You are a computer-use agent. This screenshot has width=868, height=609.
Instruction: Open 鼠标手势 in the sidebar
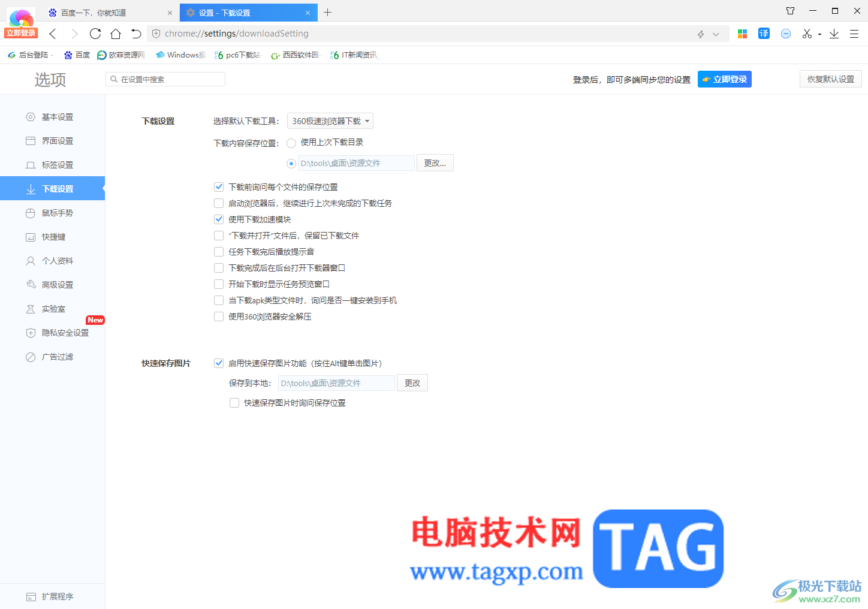tap(52, 213)
